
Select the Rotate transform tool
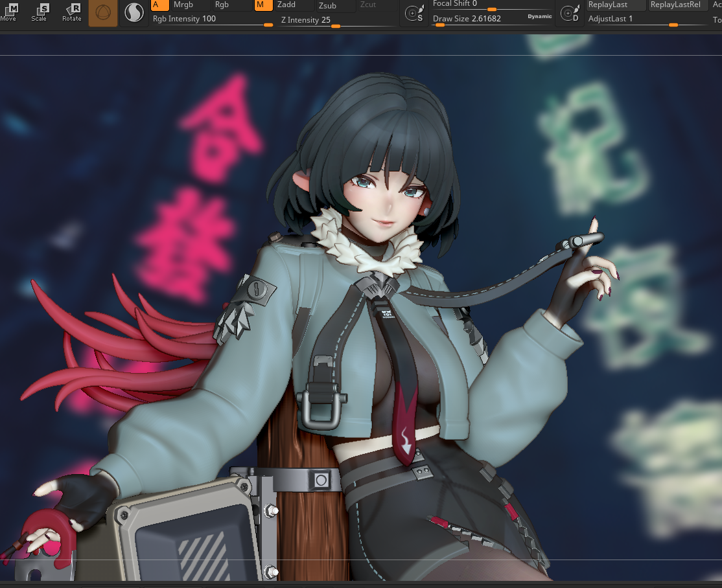[x=72, y=12]
